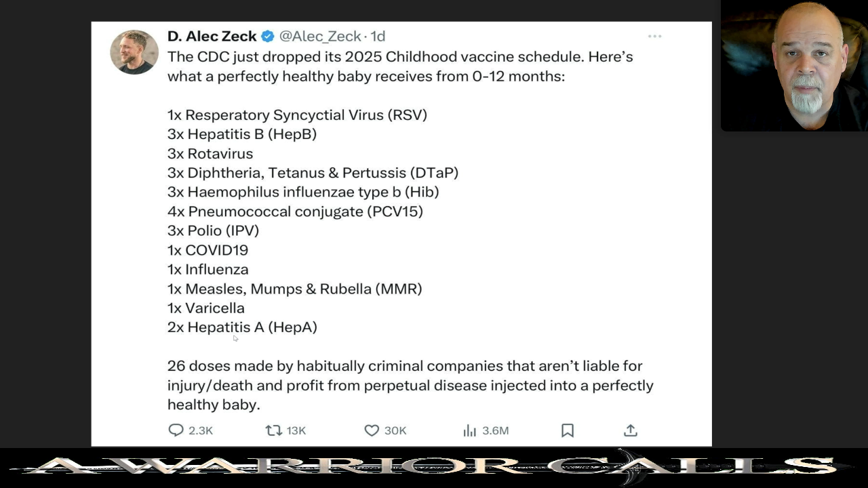Click the A Warrior Calls banner
Viewport: 868px width, 488px height.
point(434,468)
